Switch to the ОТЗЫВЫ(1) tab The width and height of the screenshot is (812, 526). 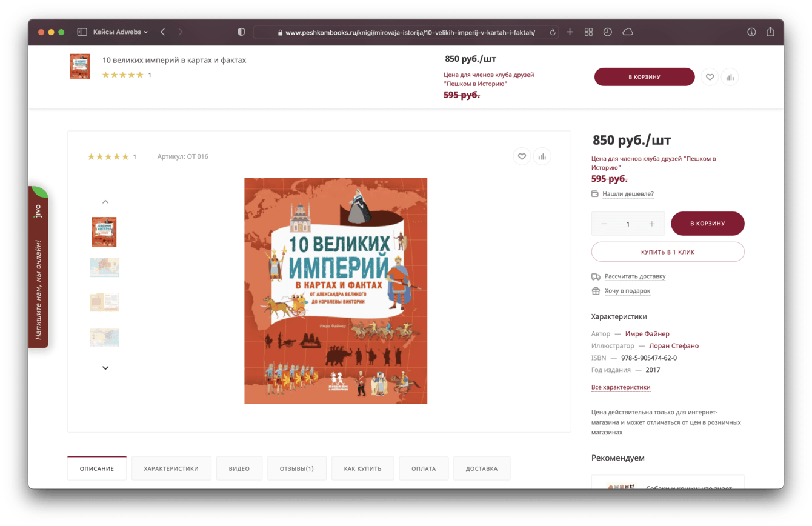(297, 468)
